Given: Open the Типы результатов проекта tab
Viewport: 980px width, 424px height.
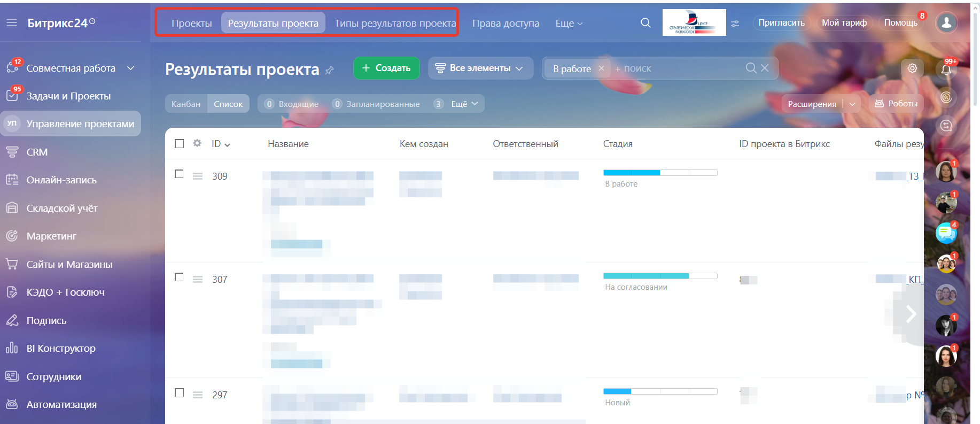Looking at the screenshot, I should coord(395,24).
